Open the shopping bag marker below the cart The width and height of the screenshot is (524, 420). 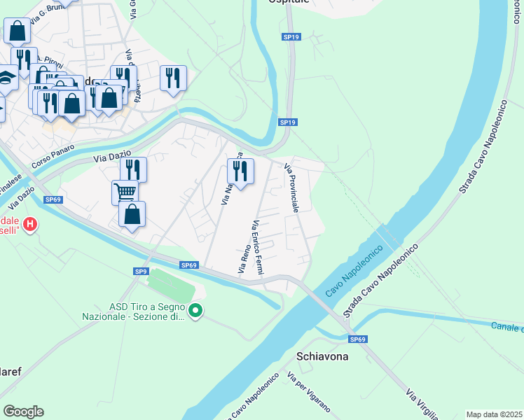132,214
